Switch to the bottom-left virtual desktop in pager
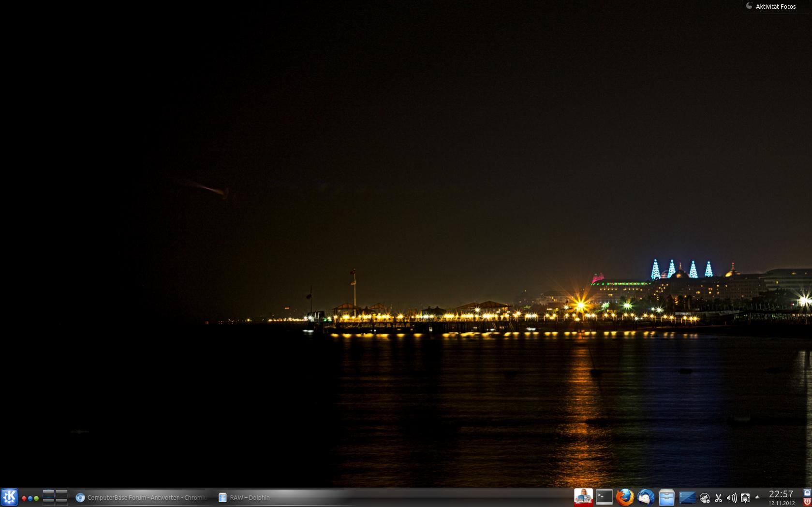The image size is (812, 507). (48, 502)
